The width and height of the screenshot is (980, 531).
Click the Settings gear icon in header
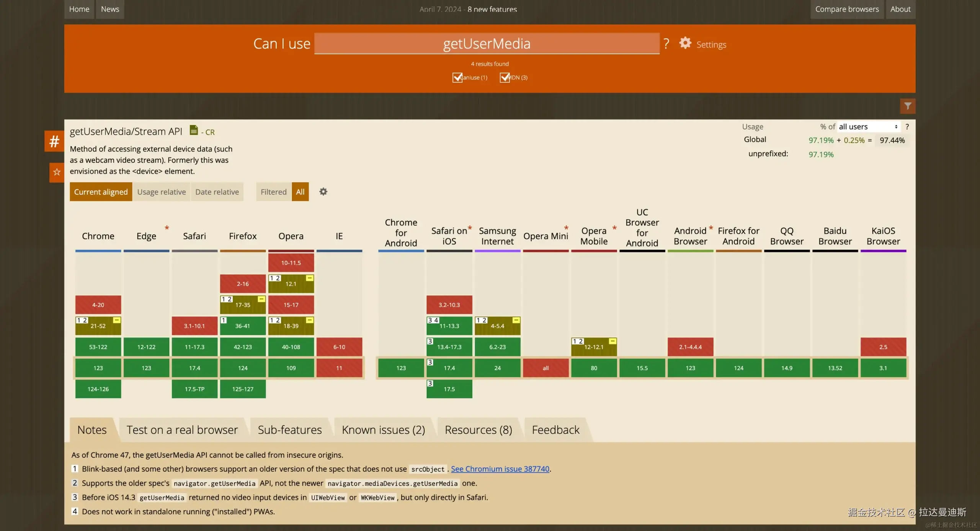685,43
